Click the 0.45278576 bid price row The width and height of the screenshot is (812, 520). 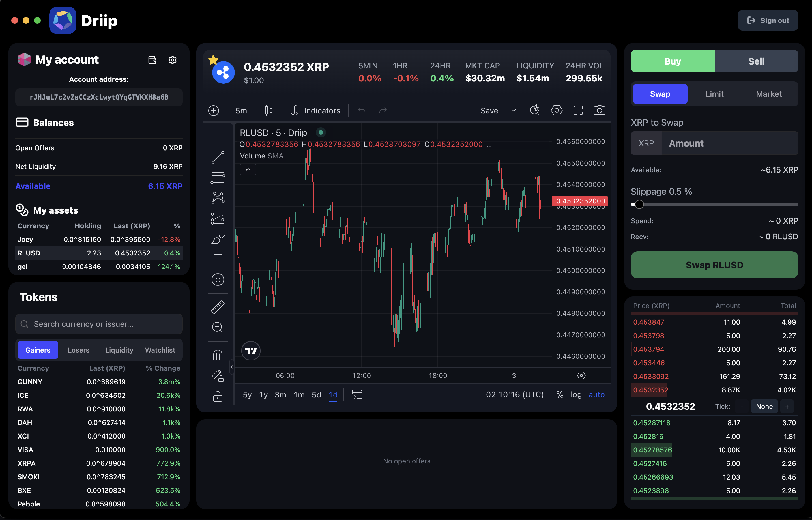[x=714, y=450]
